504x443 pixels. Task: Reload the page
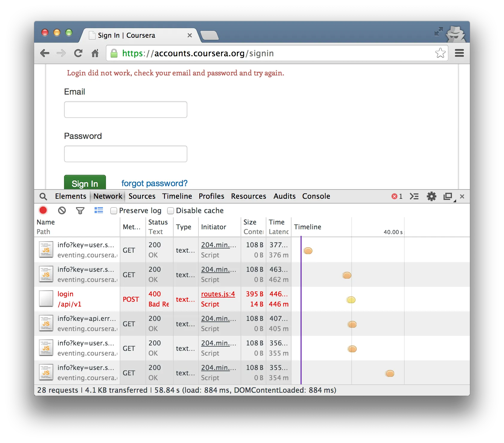pos(78,53)
